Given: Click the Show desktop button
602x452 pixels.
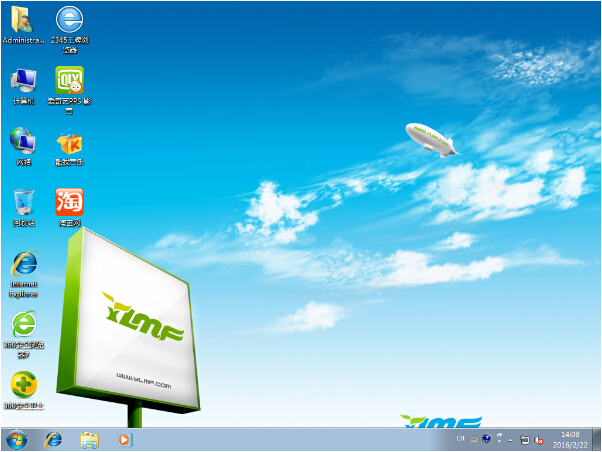Looking at the screenshot, I should click(x=597, y=439).
